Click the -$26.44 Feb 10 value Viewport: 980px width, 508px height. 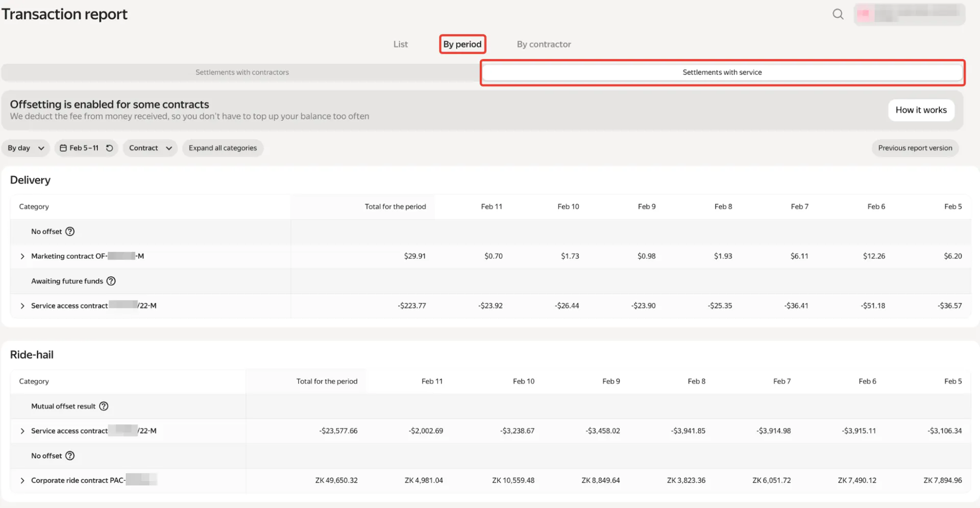(567, 306)
